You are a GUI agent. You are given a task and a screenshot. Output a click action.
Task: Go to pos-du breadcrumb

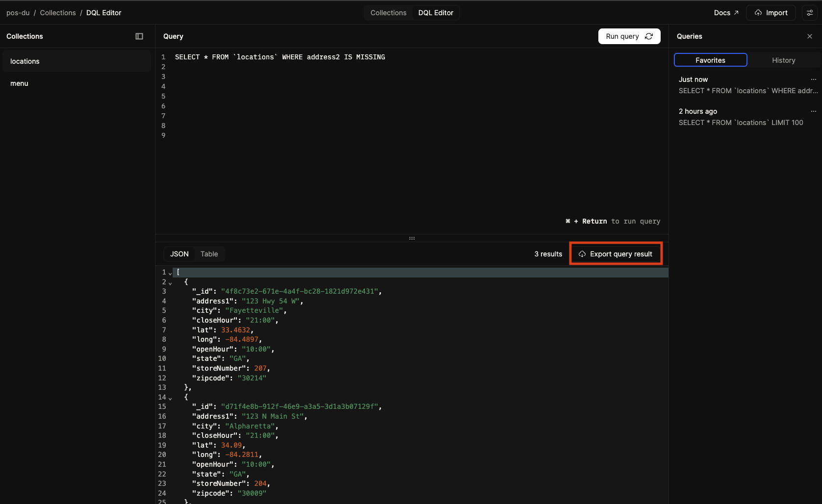tap(18, 13)
